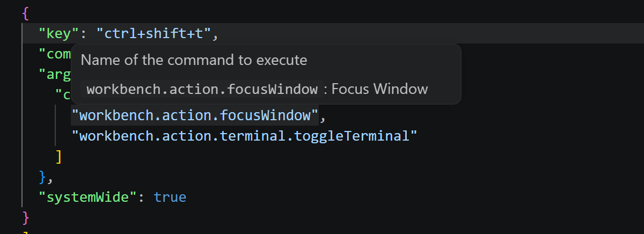The width and height of the screenshot is (644, 234).
Task: Click the word "toggleTerminal" in second command
Action: click(350, 136)
